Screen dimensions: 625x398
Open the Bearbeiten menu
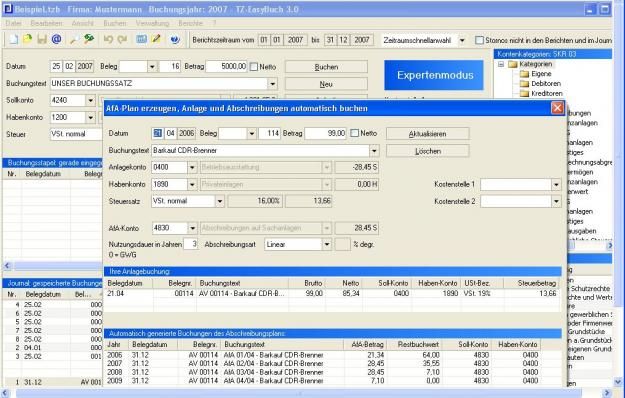coord(47,23)
